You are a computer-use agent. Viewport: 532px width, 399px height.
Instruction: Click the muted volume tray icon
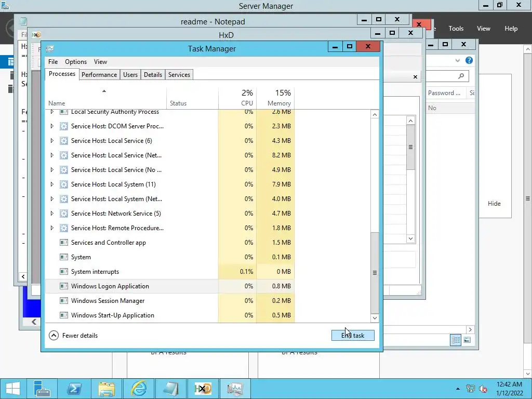483,389
